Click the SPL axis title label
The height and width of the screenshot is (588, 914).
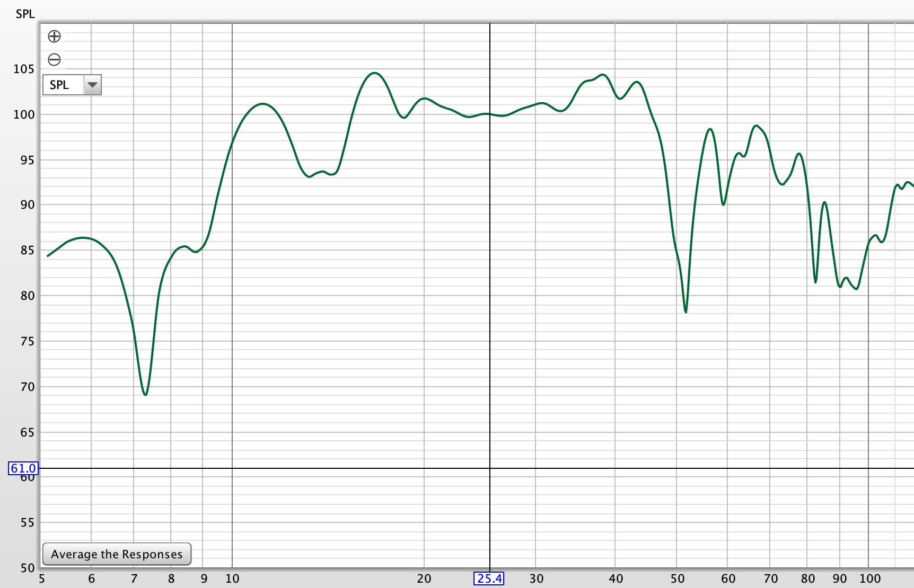(x=25, y=14)
